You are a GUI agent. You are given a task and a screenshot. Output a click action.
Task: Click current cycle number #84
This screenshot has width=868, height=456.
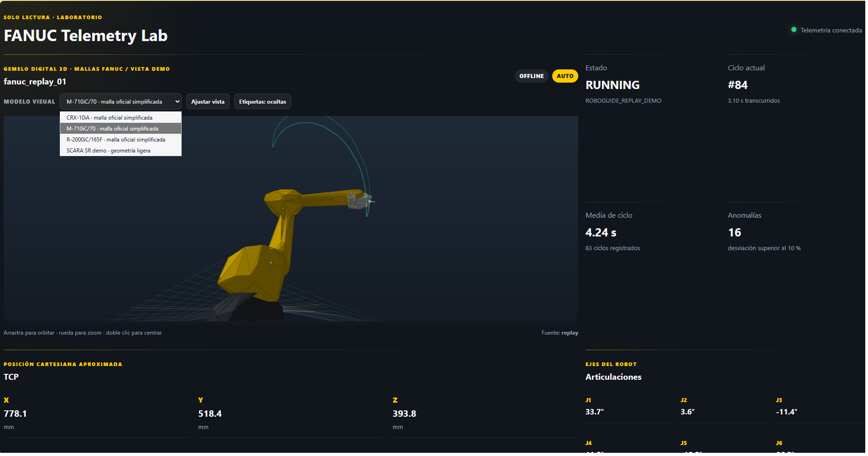pyautogui.click(x=737, y=85)
